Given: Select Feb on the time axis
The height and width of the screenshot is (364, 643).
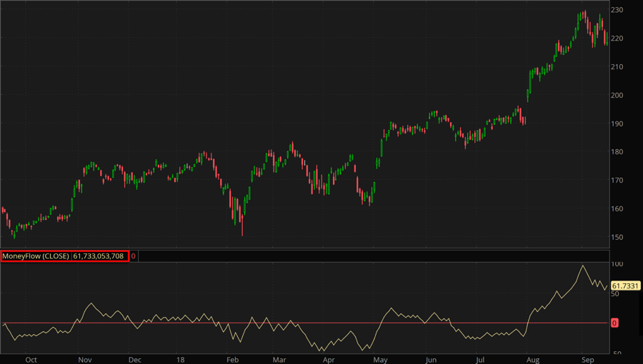Looking at the screenshot, I should click(232, 360).
